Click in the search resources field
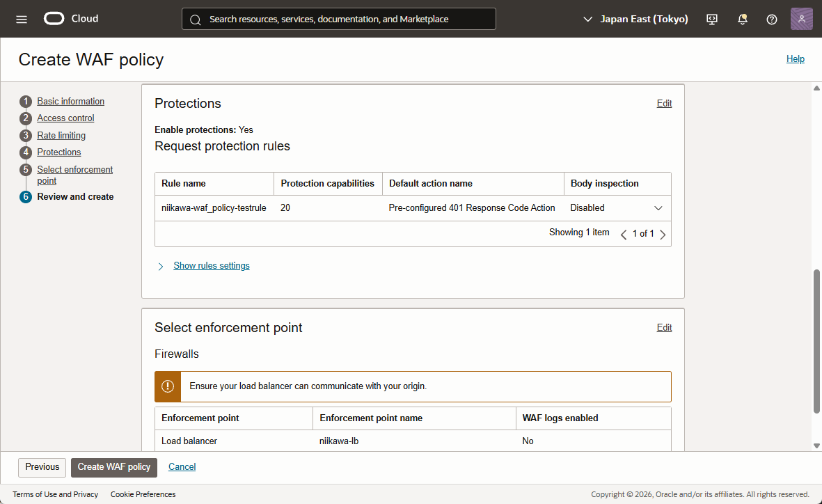The width and height of the screenshot is (822, 504). (348, 19)
